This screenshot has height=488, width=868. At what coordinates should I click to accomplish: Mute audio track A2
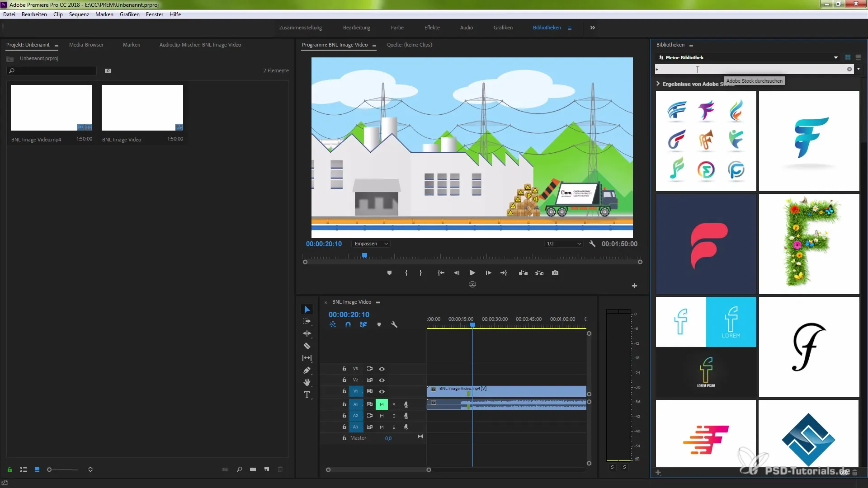[x=382, y=416]
